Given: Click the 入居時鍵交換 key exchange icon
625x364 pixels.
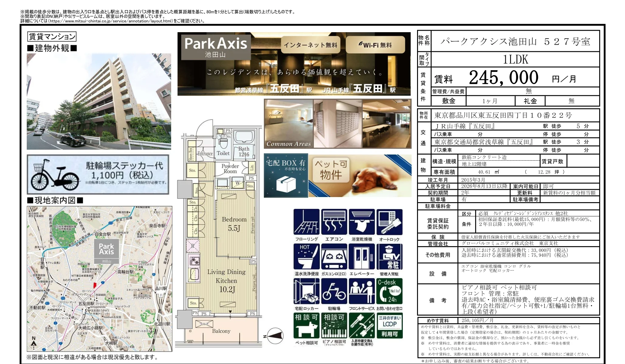Looking at the screenshot, I should (x=362, y=326).
